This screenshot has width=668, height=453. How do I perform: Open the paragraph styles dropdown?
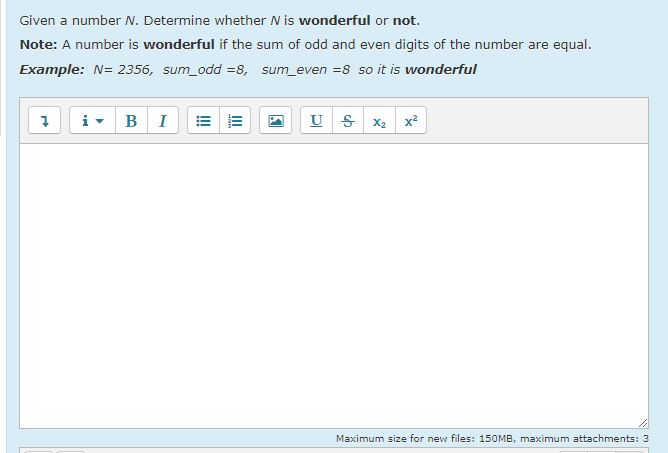(x=92, y=121)
